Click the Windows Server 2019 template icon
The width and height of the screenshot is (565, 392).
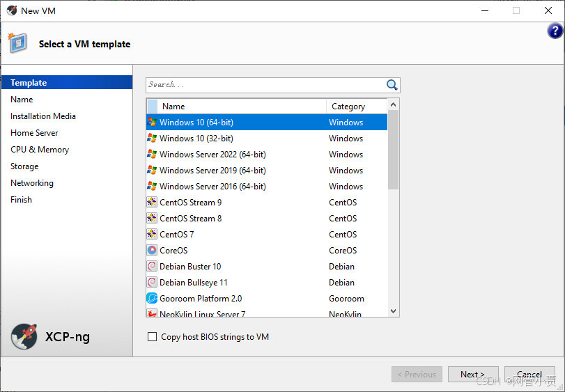point(152,171)
